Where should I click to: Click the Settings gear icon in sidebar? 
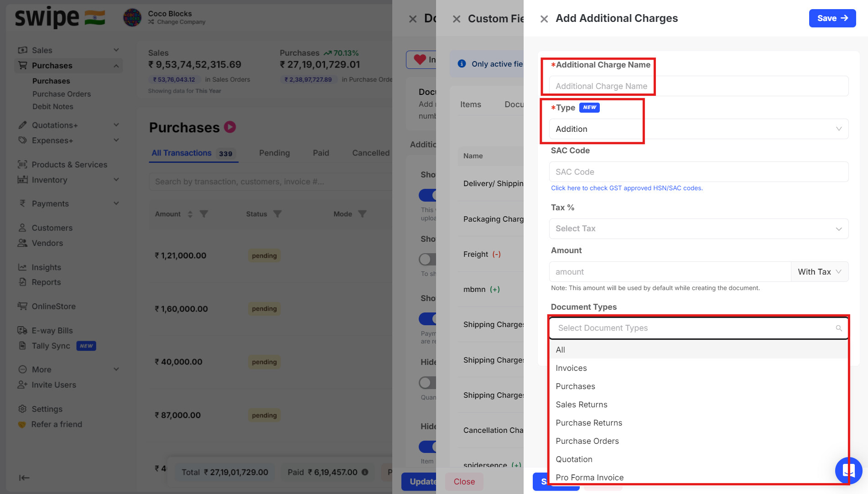coord(22,409)
